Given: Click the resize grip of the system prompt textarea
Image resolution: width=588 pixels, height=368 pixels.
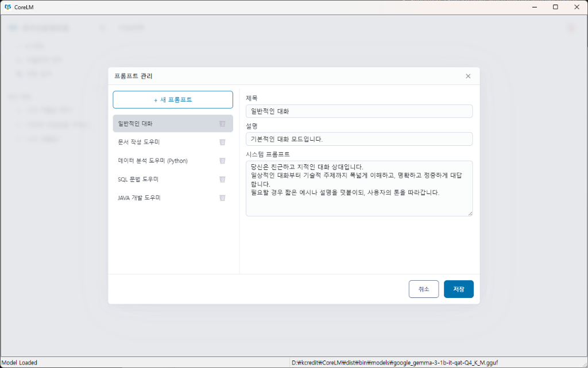Looking at the screenshot, I should point(470,213).
